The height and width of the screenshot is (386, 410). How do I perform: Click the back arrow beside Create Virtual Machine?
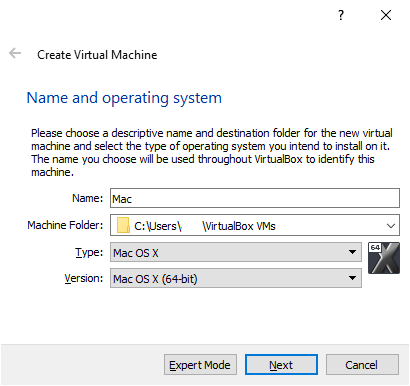coord(15,53)
